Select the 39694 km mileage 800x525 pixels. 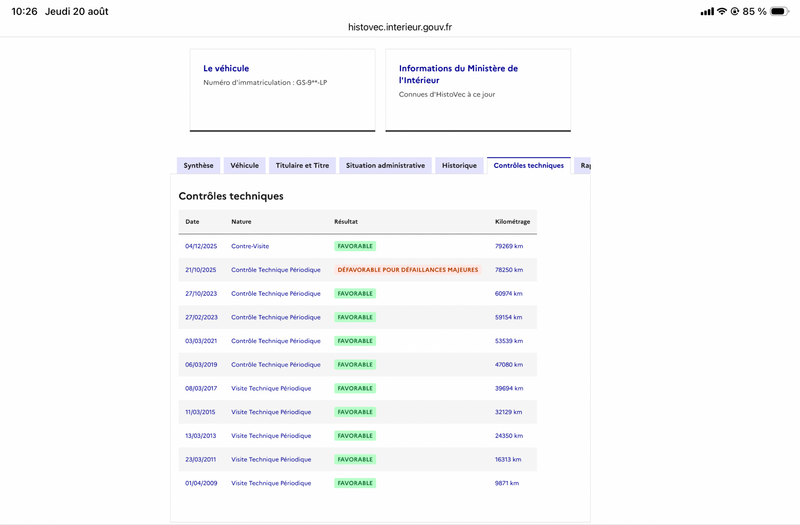pyautogui.click(x=509, y=388)
